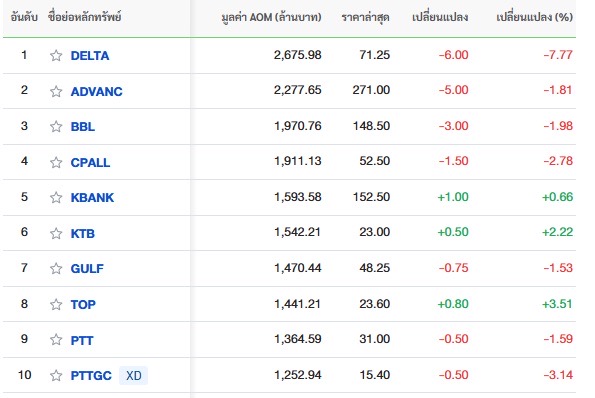Click the XD badge beside PTTGC
This screenshot has width=595, height=398.
(134, 376)
